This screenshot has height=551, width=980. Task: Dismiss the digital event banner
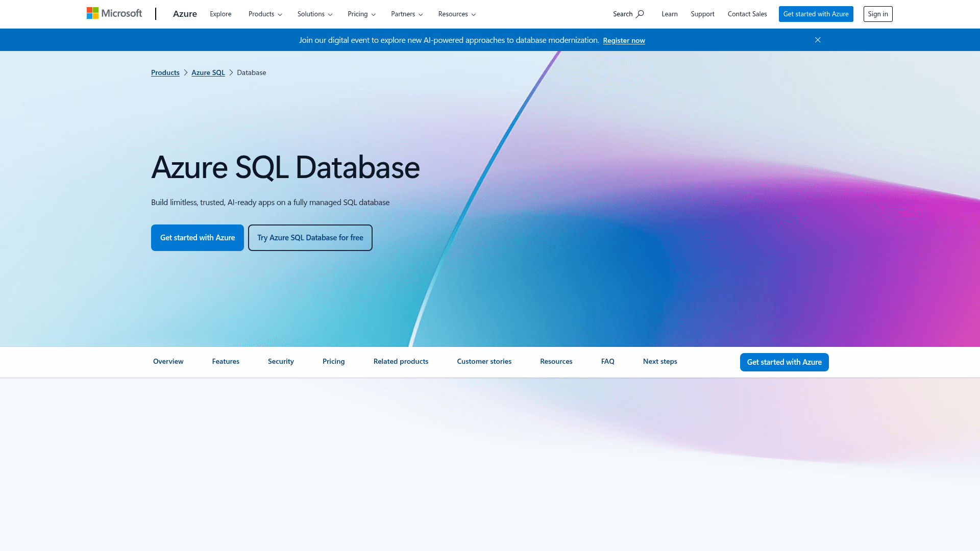click(818, 40)
